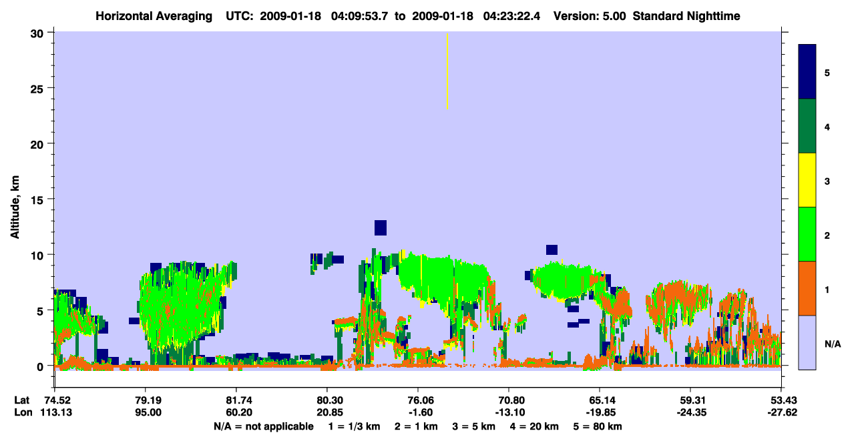Click the 'Lat' row label
The image size is (868, 445).
(x=22, y=400)
